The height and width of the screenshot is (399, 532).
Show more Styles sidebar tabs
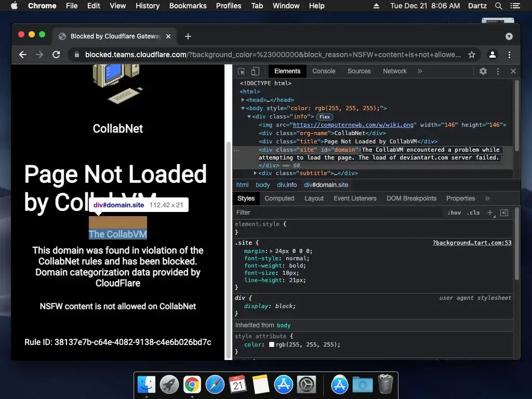tap(487, 198)
